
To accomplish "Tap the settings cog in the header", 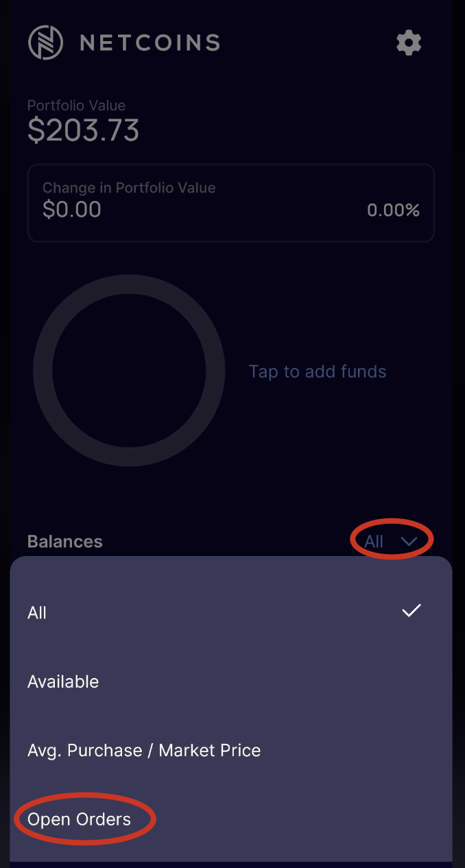I will point(408,43).
